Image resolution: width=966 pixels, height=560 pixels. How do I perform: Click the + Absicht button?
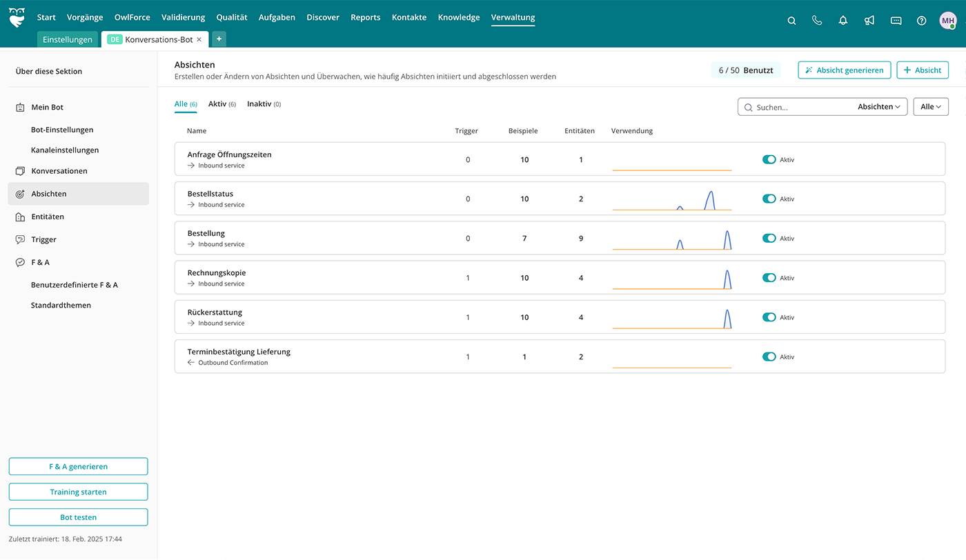pyautogui.click(x=923, y=70)
